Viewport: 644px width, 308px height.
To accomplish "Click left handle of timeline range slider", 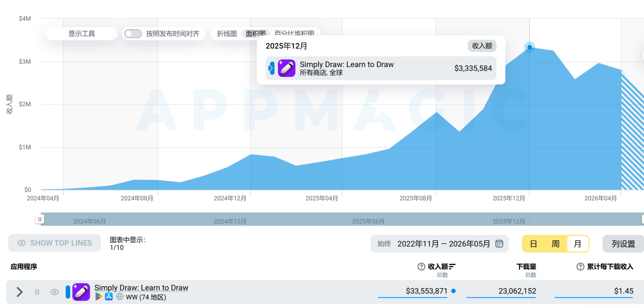I will (x=40, y=219).
